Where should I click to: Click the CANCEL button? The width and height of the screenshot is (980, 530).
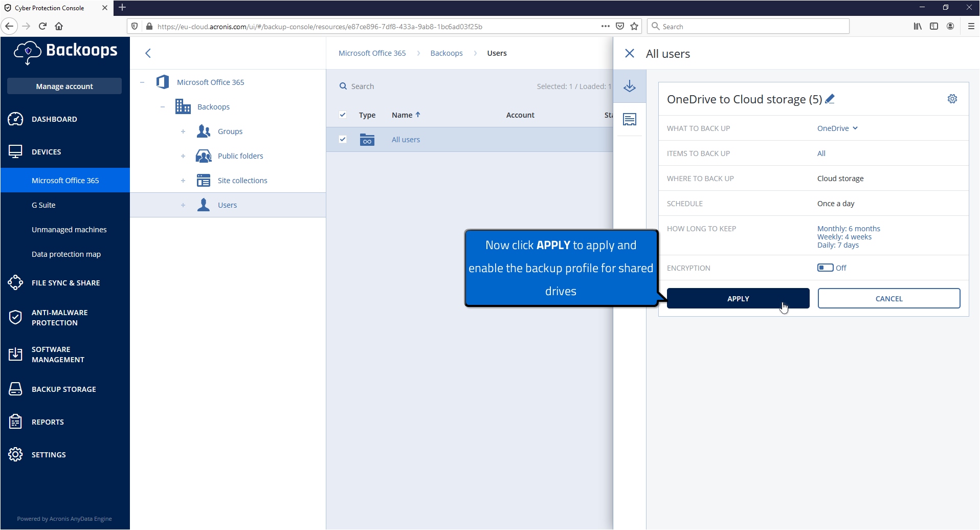pyautogui.click(x=889, y=298)
